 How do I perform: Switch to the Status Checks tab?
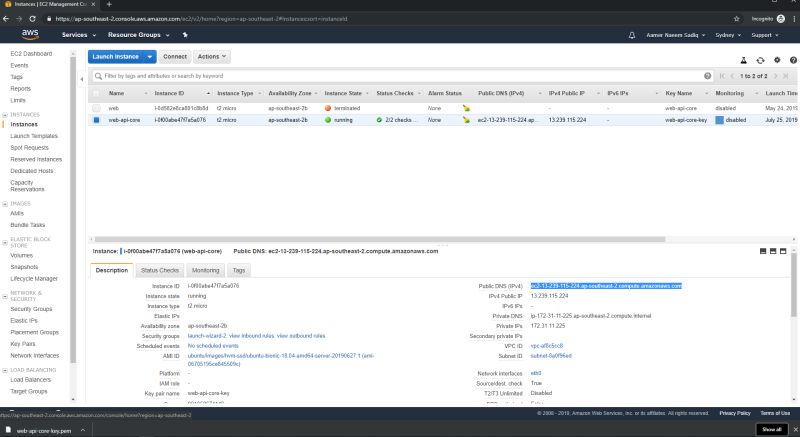pyautogui.click(x=160, y=270)
